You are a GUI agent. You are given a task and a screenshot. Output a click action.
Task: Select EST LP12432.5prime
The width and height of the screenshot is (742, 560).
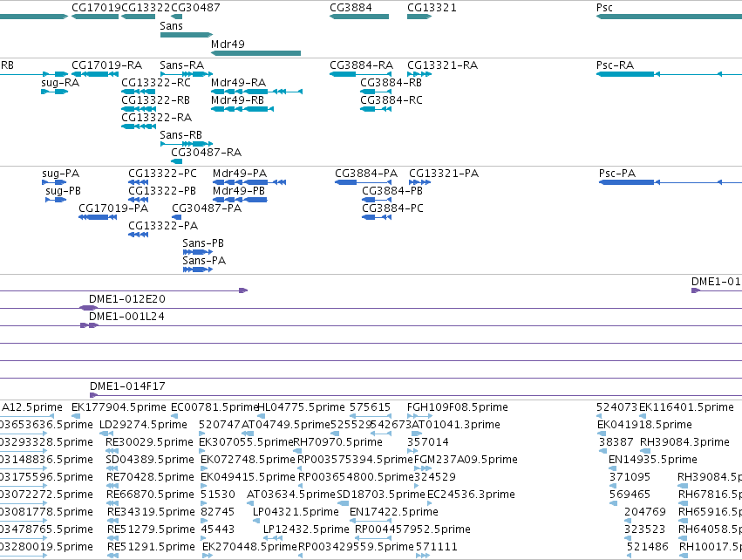306,529
